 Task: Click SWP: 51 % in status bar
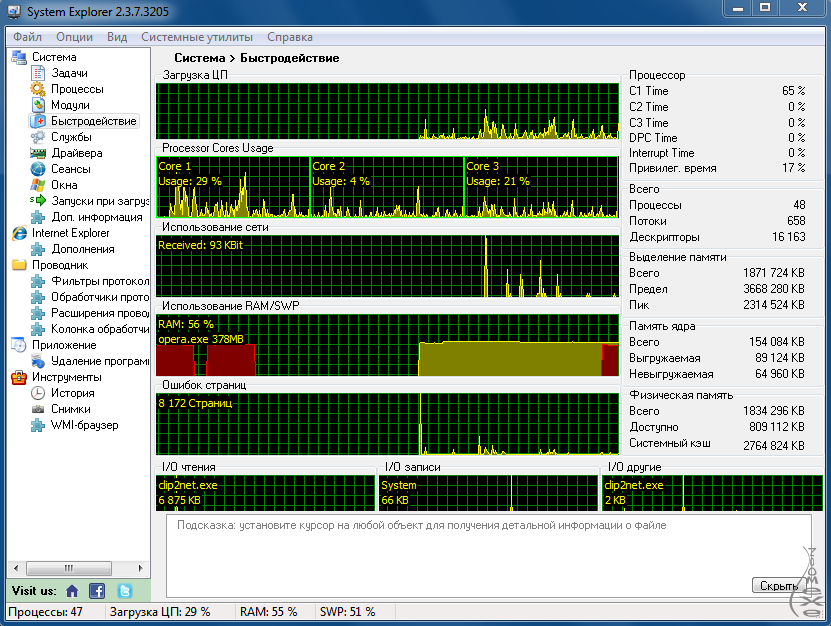(347, 612)
